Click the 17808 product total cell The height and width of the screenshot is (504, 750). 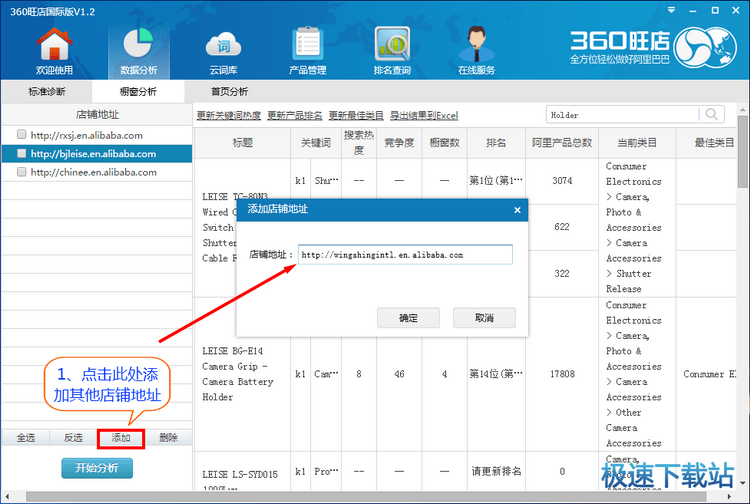tap(562, 374)
